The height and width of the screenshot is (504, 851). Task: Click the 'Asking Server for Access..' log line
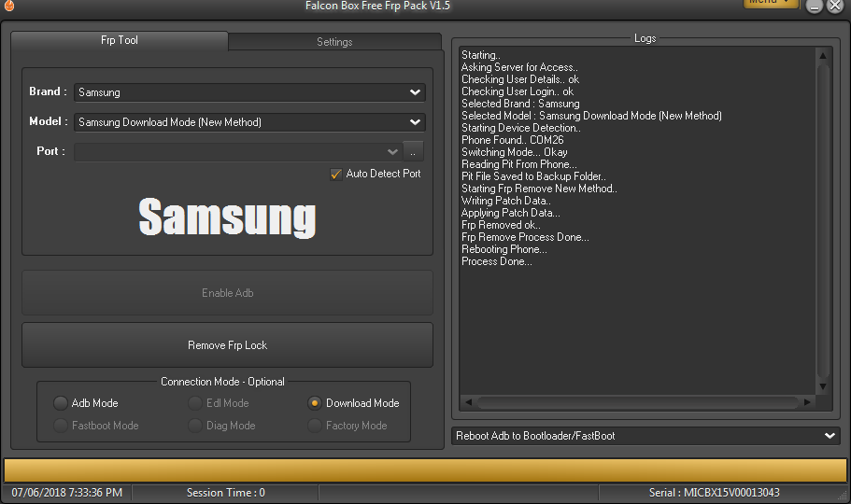click(519, 67)
